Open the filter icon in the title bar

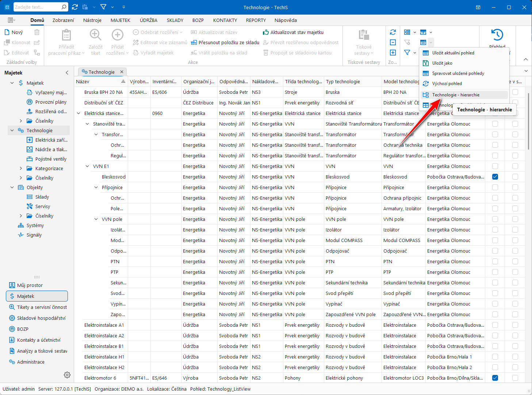coord(103,7)
